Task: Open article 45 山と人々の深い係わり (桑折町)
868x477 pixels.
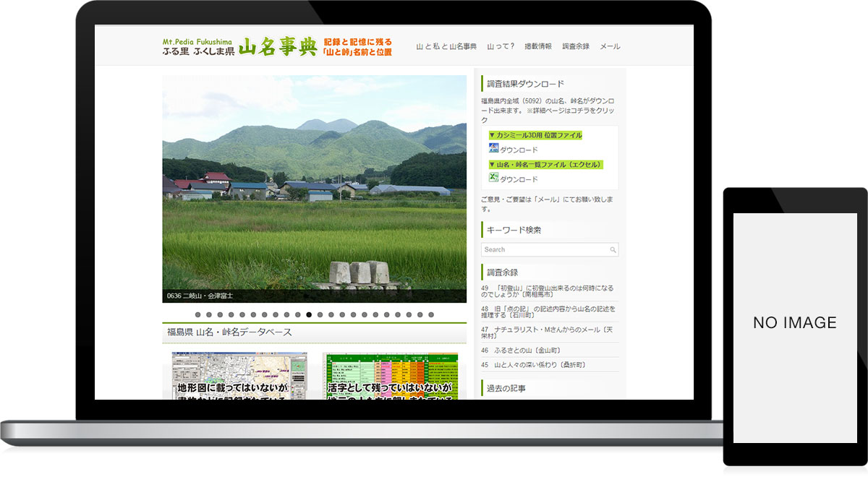Action: coord(532,365)
